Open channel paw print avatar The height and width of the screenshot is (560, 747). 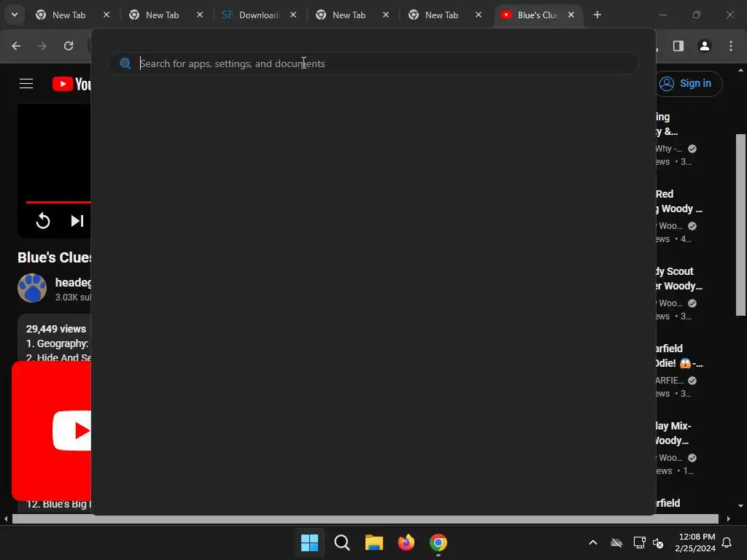(32, 287)
